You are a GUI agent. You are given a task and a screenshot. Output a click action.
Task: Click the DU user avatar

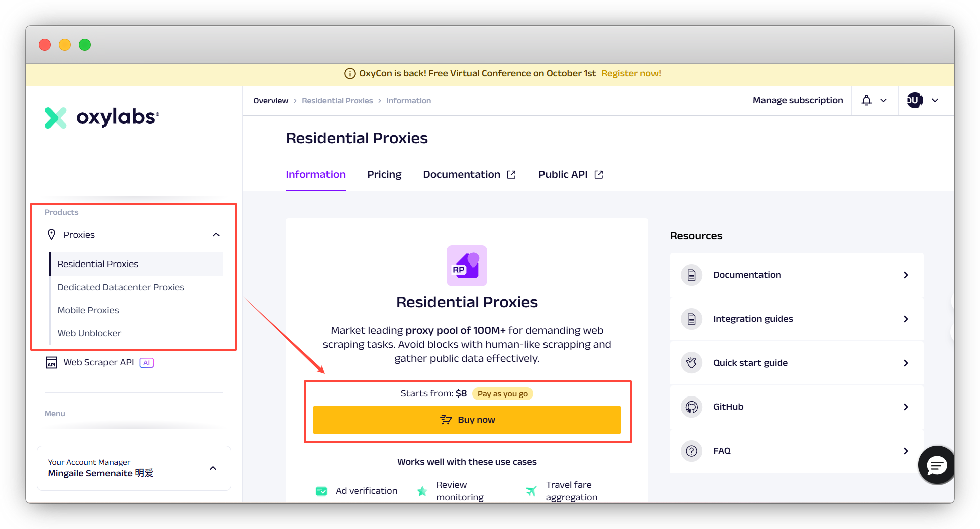915,100
